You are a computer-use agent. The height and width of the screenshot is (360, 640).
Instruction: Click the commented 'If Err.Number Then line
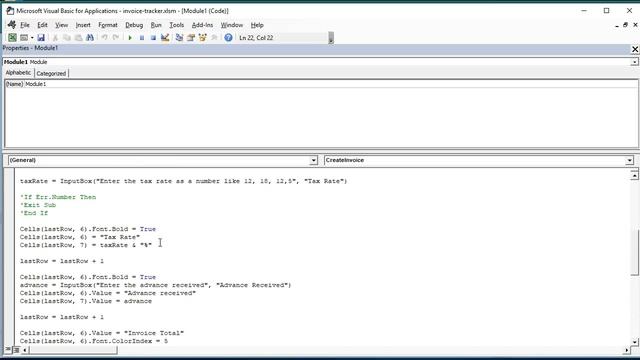click(58, 197)
